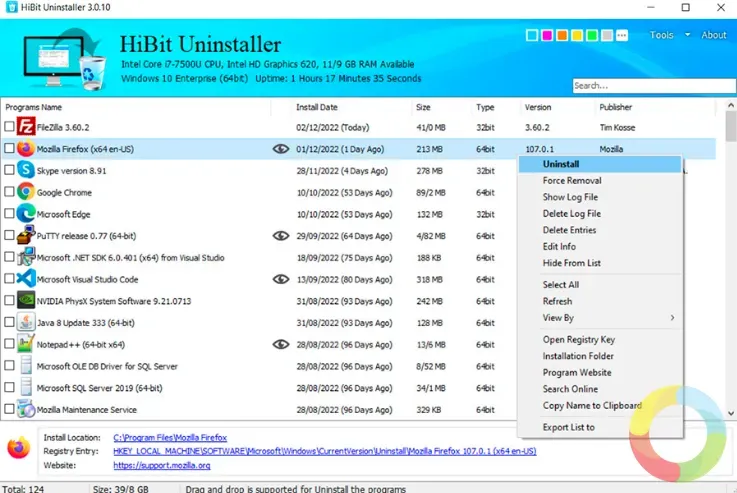The image size is (737, 493).
Task: Select the Microsoft Edge checkbox
Action: coord(9,213)
